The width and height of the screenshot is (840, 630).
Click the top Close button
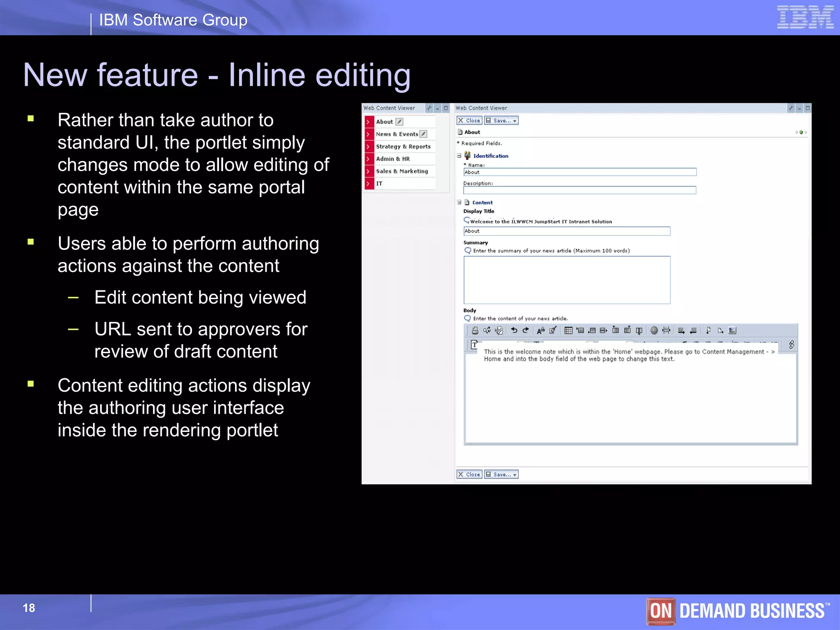(469, 121)
